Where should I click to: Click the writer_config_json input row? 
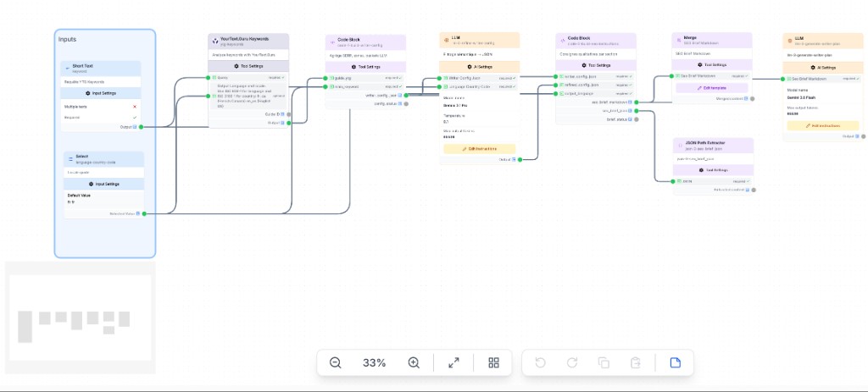pyautogui.click(x=596, y=76)
